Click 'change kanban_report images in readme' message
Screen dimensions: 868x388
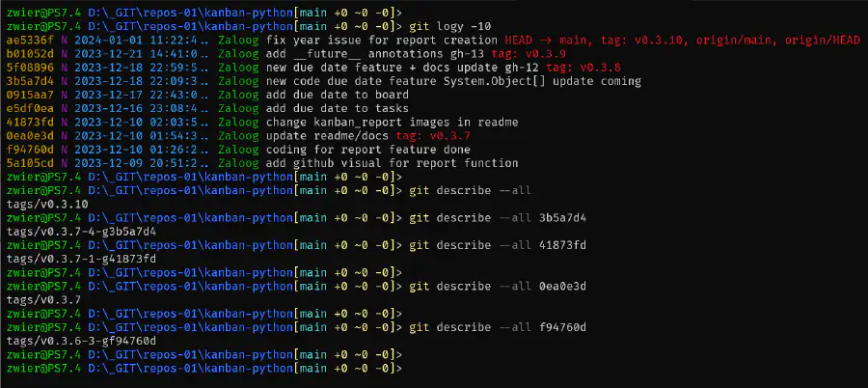pos(392,123)
